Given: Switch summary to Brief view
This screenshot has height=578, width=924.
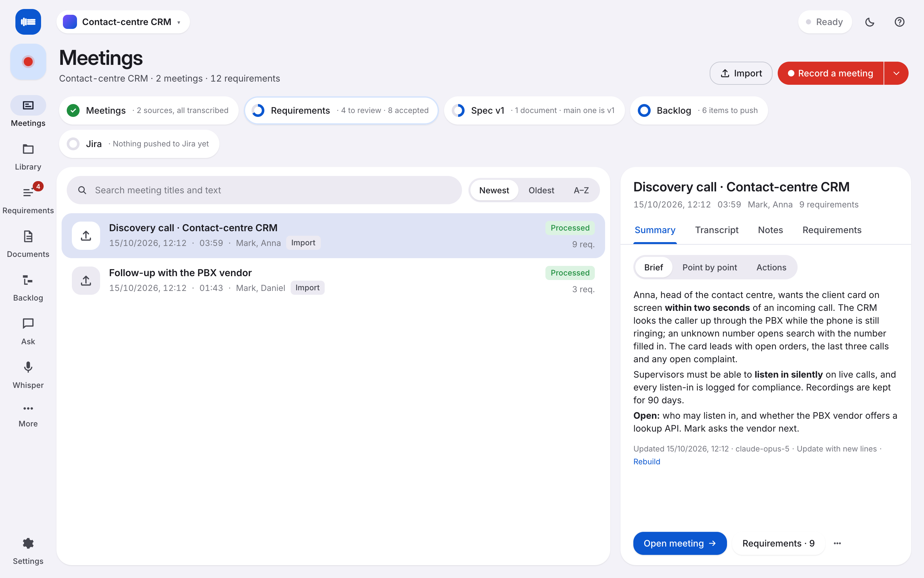Looking at the screenshot, I should 653,267.
